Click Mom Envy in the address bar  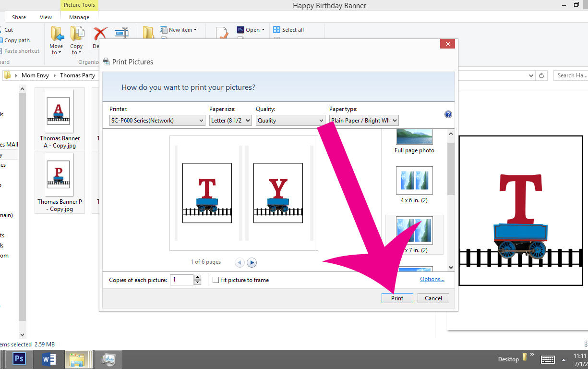click(36, 75)
